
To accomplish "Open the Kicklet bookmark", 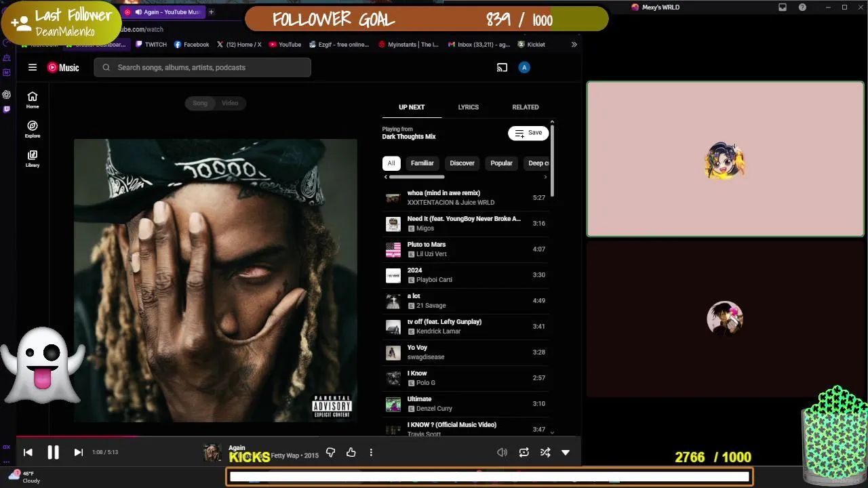I will [x=531, y=45].
